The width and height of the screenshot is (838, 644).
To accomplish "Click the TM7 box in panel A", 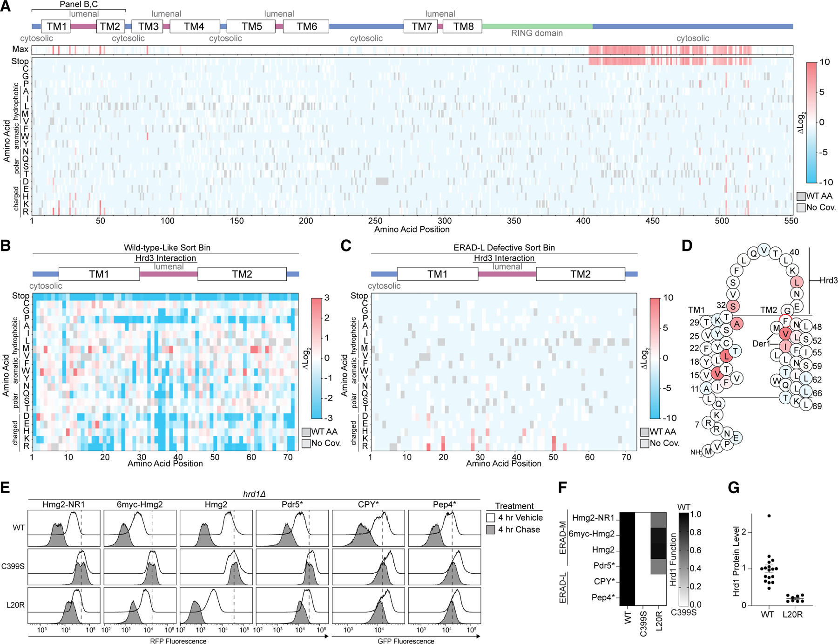I will click(x=421, y=27).
